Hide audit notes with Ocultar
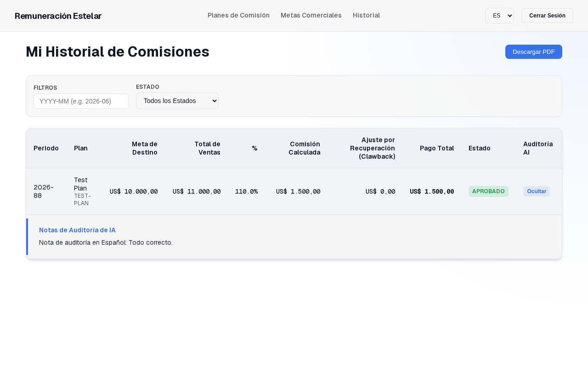The height and width of the screenshot is (368, 588). 536,191
